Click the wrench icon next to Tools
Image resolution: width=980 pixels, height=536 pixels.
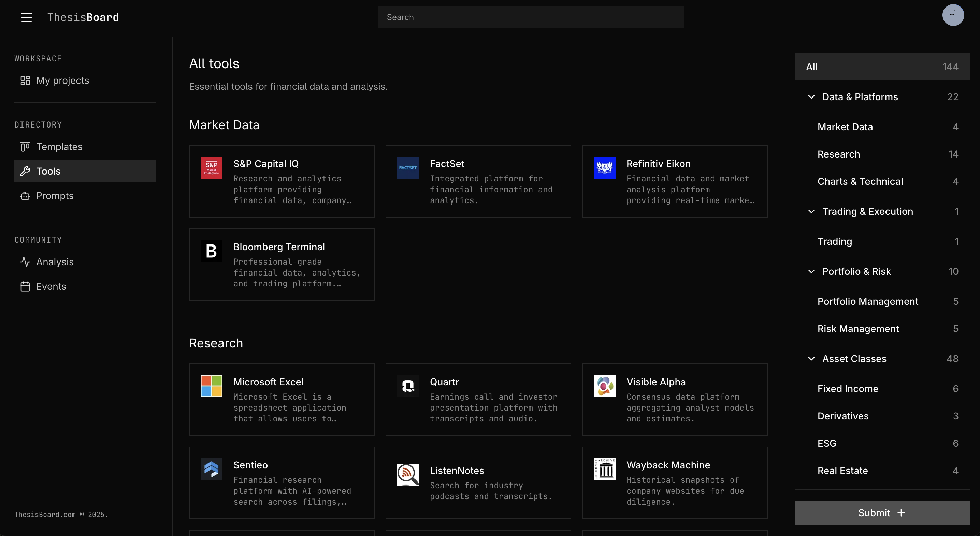[25, 171]
